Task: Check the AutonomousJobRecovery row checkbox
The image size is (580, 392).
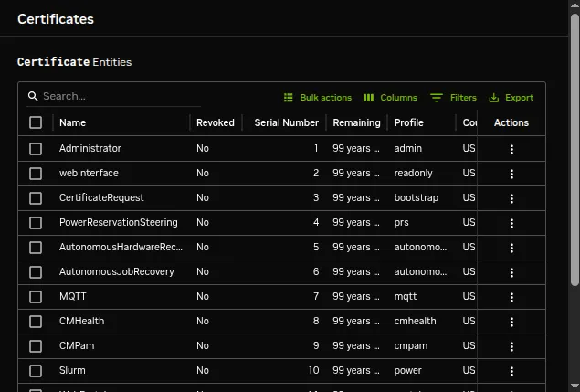Action: (36, 272)
